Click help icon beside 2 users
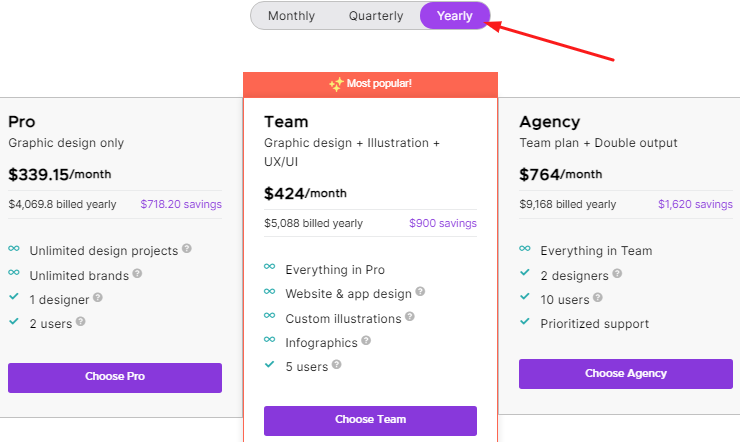The width and height of the screenshot is (740, 442). 81,321
